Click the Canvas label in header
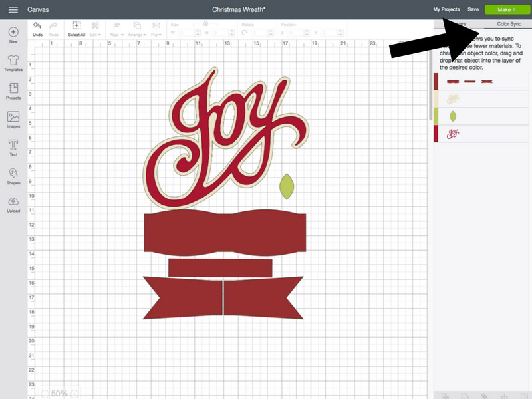The image size is (532, 399). 38,9
